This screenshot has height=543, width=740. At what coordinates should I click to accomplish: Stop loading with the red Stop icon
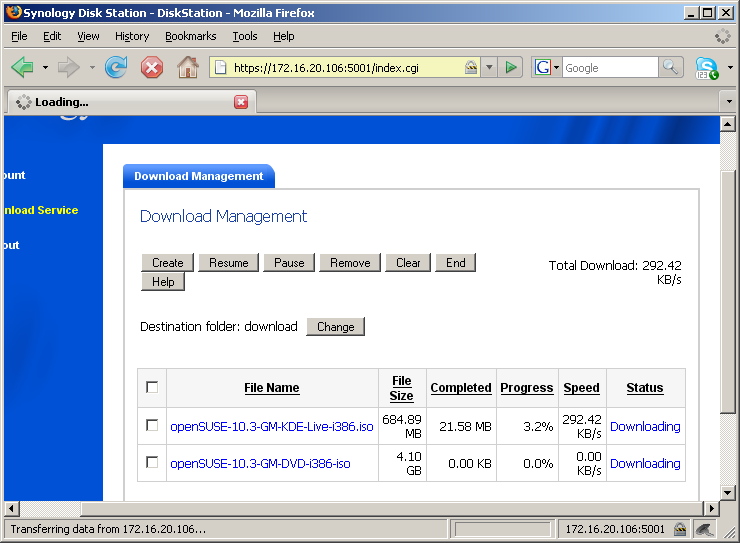[x=151, y=67]
